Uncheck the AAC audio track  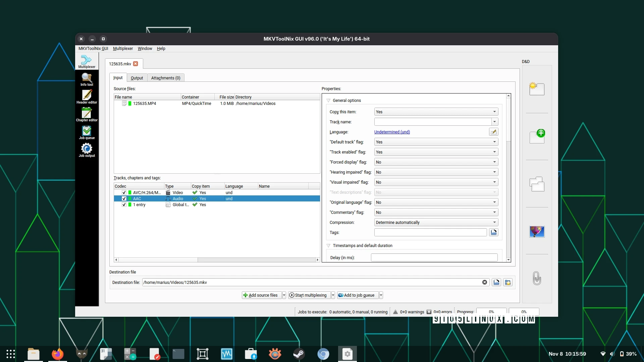point(124,198)
